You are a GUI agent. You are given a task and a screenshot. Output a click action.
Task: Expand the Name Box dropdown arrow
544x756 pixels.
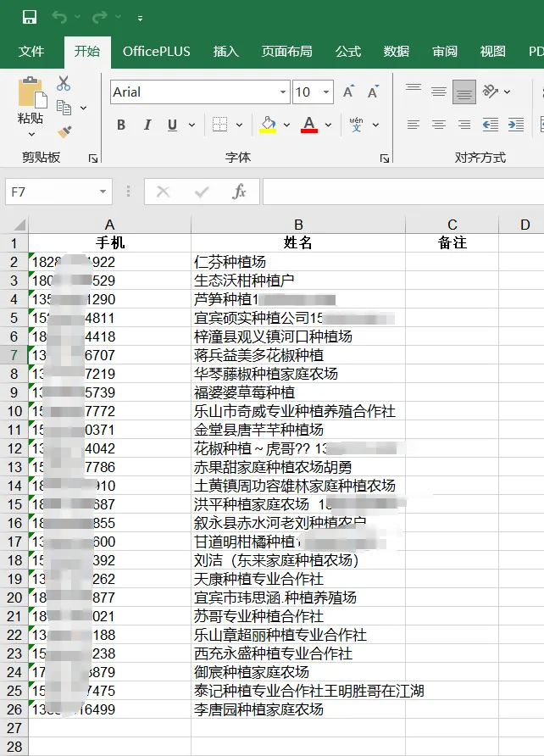click(103, 192)
